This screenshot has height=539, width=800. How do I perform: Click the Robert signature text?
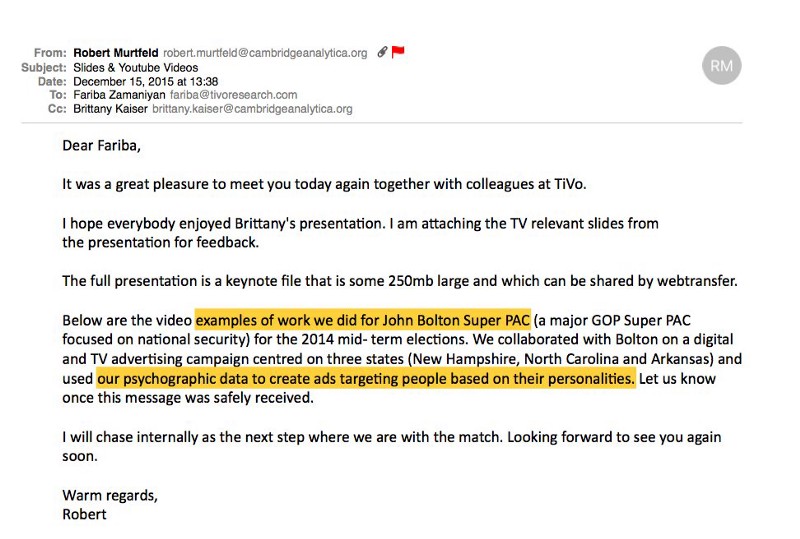pos(84,514)
